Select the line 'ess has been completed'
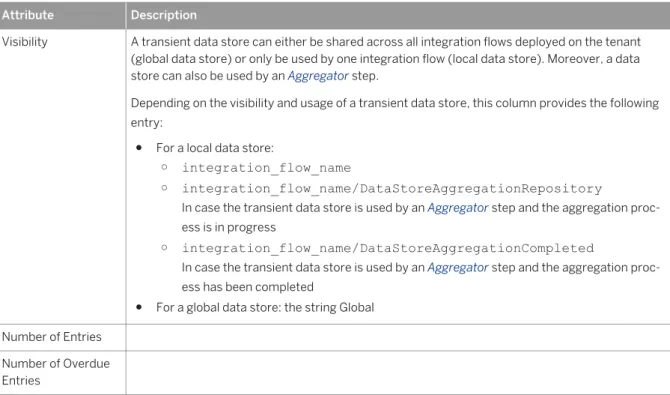The height and width of the screenshot is (395, 670). (x=247, y=287)
